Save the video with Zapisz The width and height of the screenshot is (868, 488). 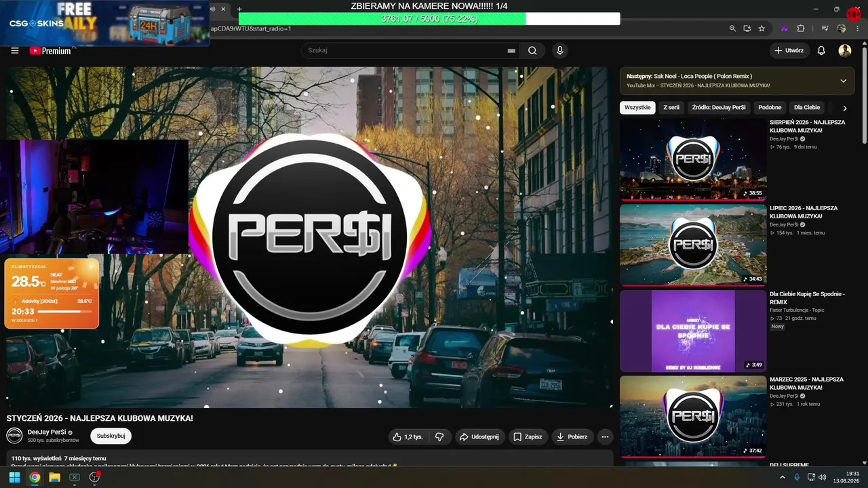[x=528, y=437]
